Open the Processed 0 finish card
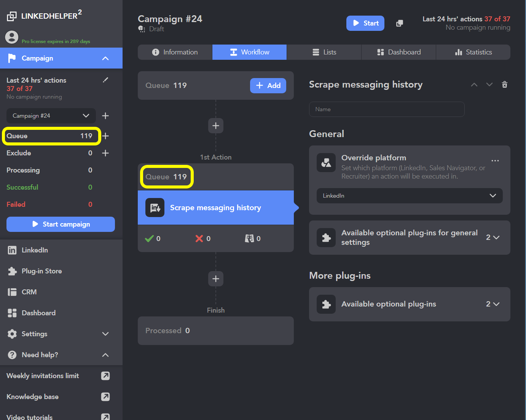 (216, 331)
